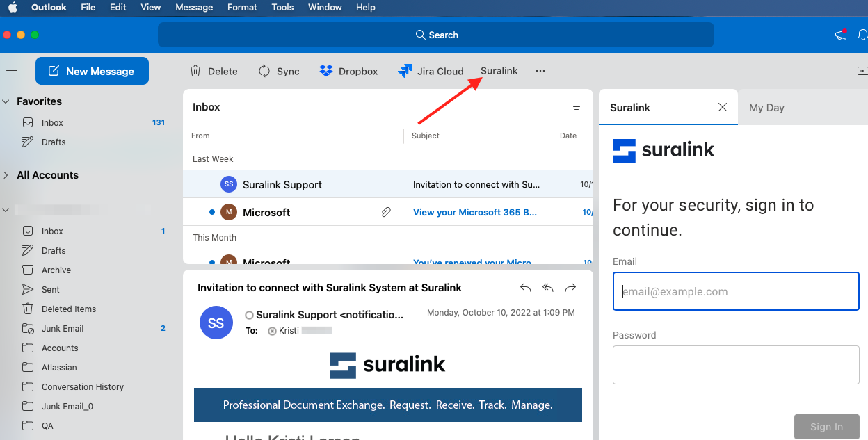Collapse the Favorites section
Image resolution: width=868 pixels, height=440 pixels.
(7, 101)
